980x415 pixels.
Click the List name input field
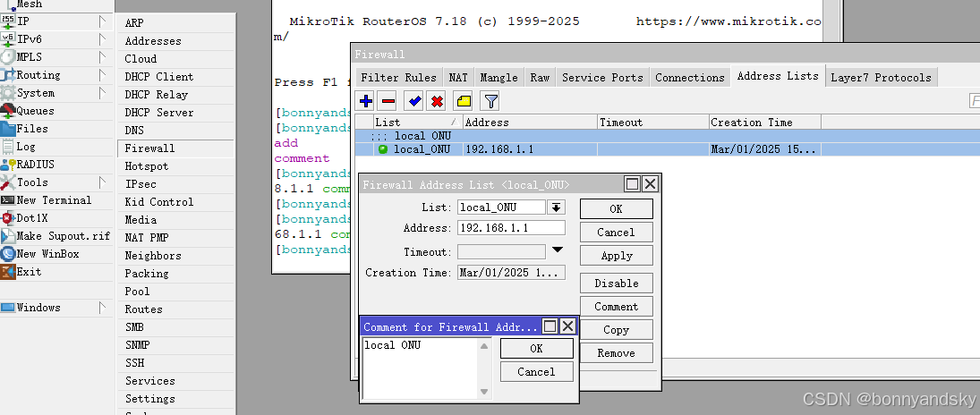[x=501, y=207]
